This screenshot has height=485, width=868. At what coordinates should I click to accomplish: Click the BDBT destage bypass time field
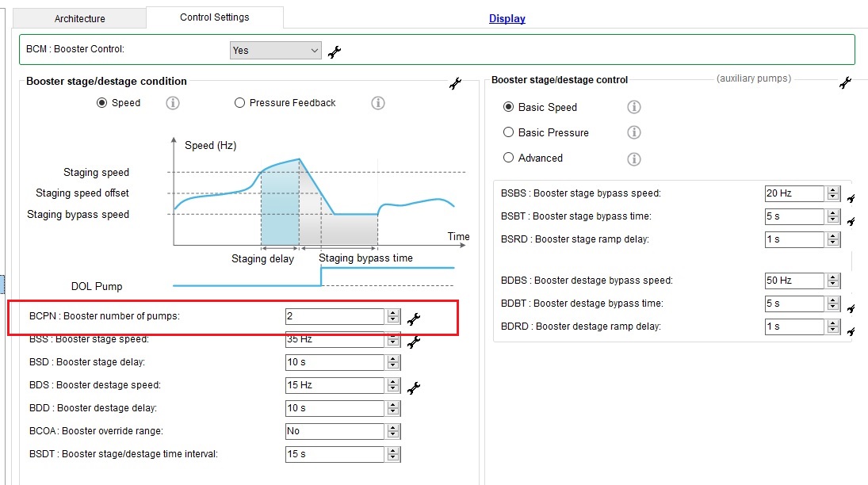click(794, 304)
